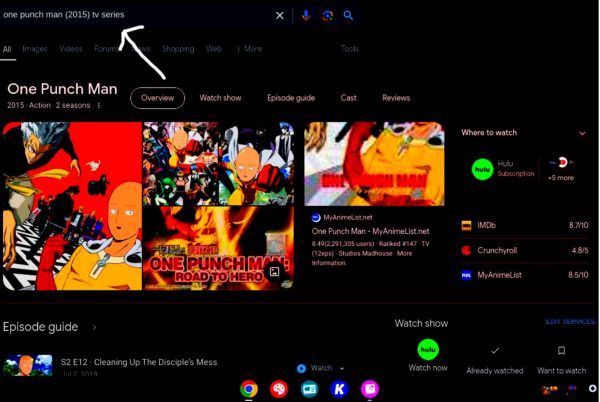Click the Crunchyroll logo icon
Screen dimensions: 600x402
[x=466, y=251]
